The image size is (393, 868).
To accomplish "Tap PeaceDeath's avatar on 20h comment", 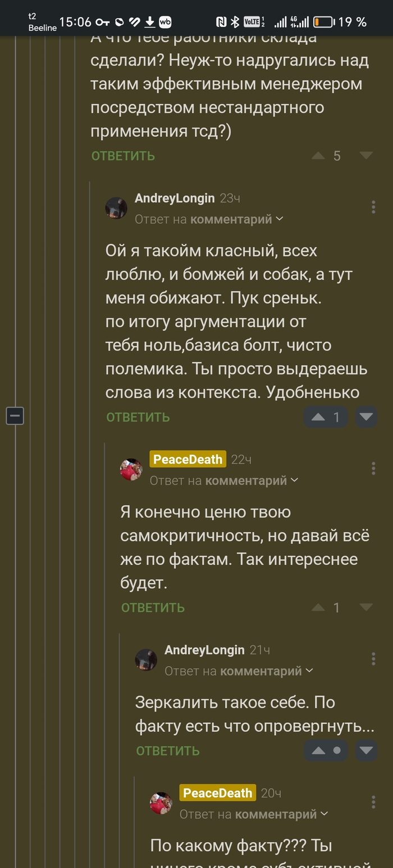I will coord(161,804).
